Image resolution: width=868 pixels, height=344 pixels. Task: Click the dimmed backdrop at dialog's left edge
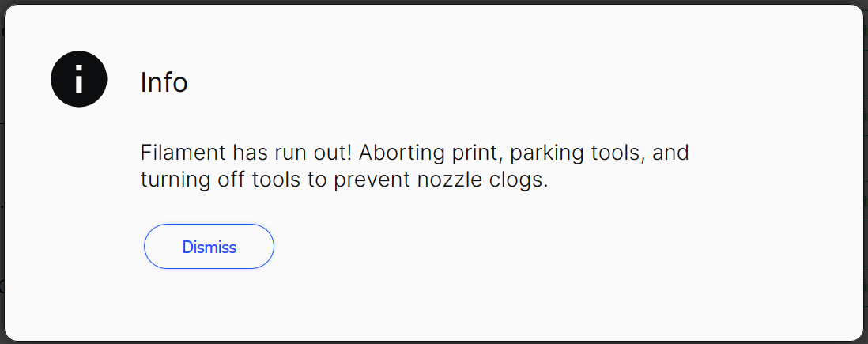2,172
